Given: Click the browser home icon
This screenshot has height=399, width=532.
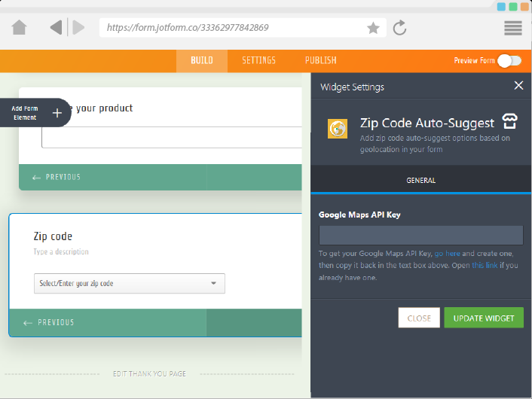Looking at the screenshot, I should [20, 28].
